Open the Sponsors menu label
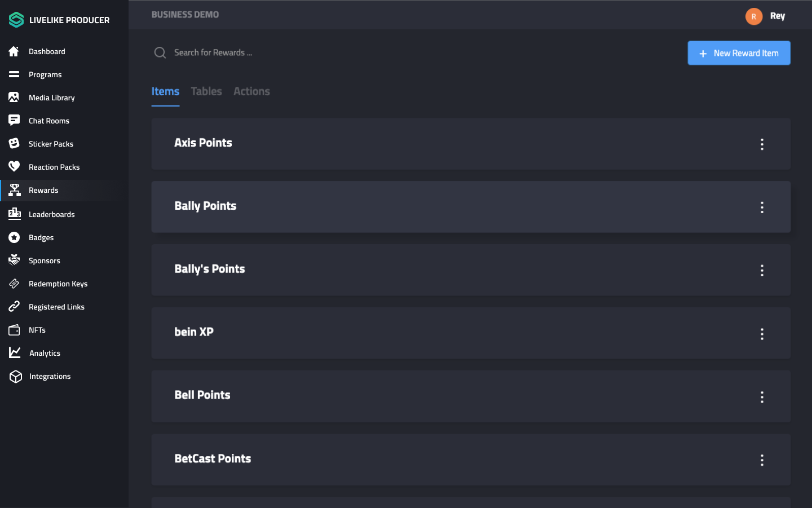 click(45, 260)
